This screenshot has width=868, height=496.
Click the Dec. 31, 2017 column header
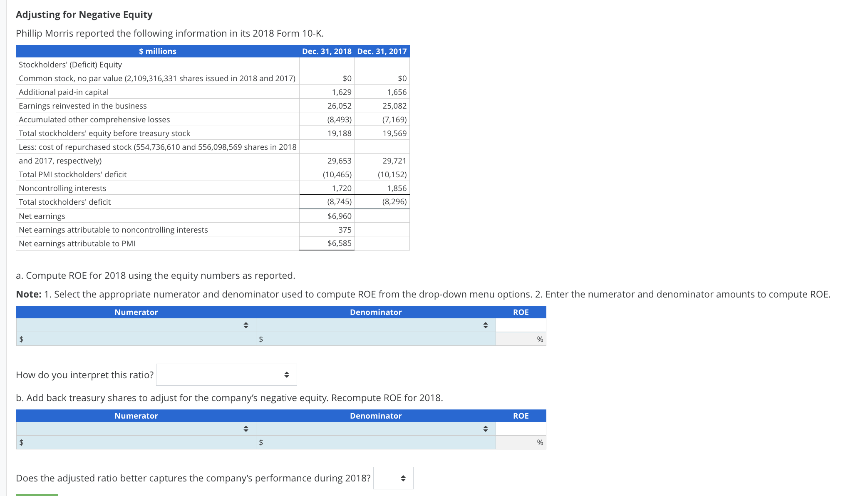382,51
